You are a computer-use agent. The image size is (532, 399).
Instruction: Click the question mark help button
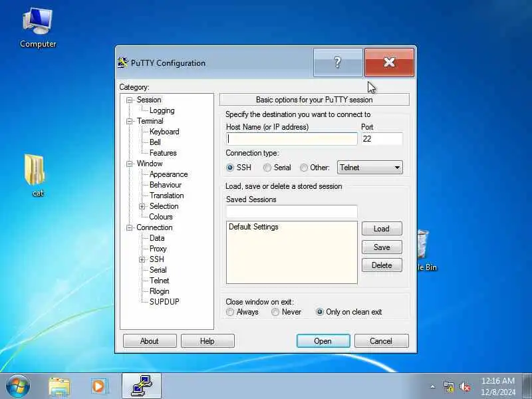[x=338, y=63]
